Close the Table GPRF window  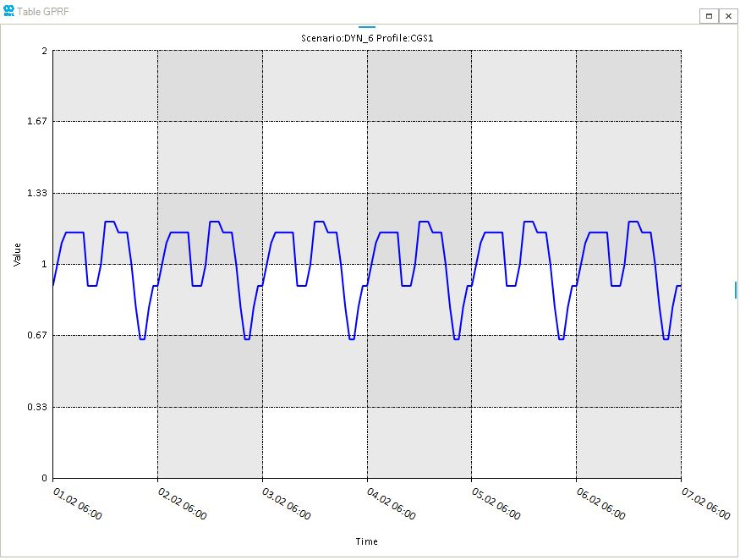[728, 15]
